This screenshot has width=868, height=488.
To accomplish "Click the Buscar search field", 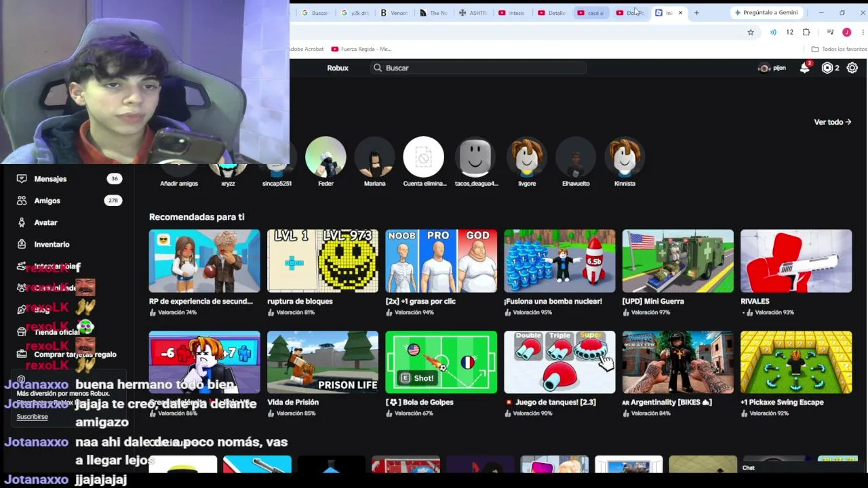I will 478,68.
